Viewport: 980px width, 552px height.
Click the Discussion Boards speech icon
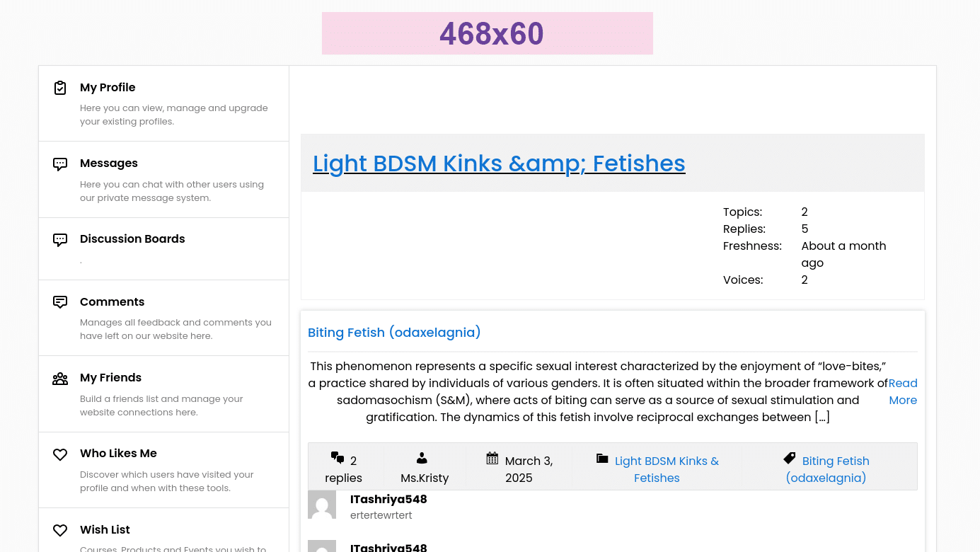[x=60, y=239]
